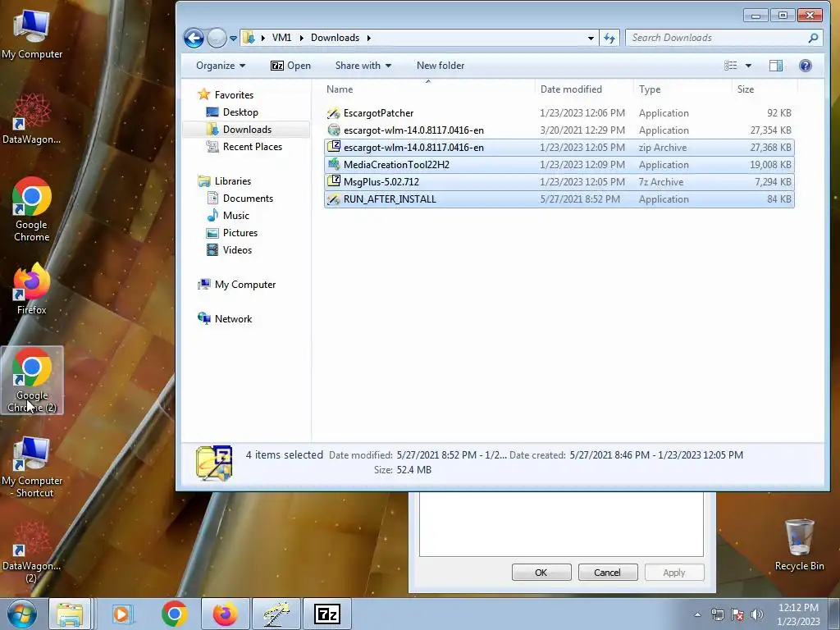
Task: Expand the address bar history dropdown
Action: coord(591,38)
